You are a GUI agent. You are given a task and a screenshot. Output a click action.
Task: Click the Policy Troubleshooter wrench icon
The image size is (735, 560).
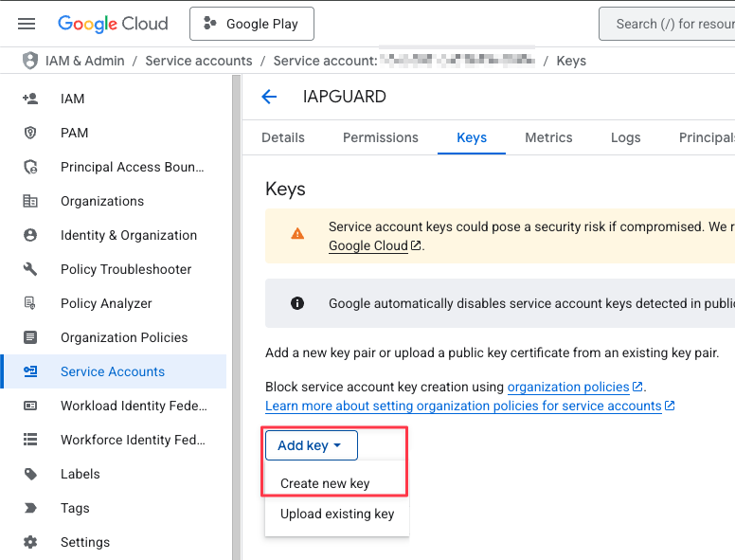tap(30, 269)
